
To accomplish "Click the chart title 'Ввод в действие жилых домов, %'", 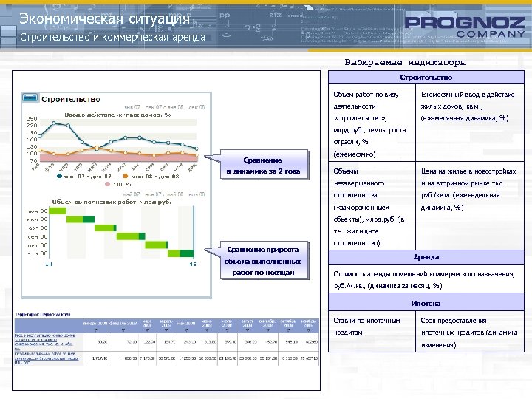I will coord(117,115).
